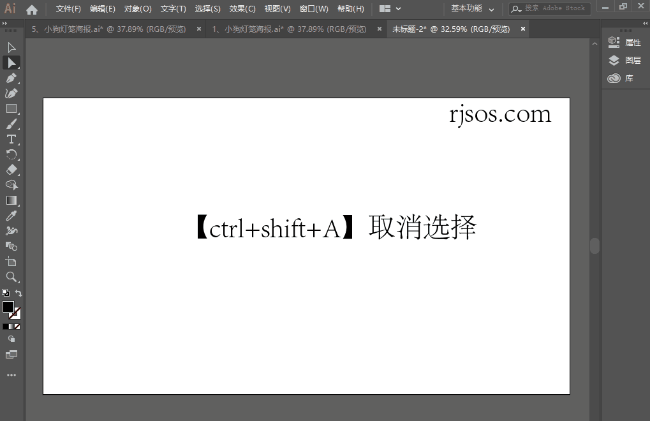Screen dimensions: 650x421
Task: Open the 选择(S) menu
Action: click(208, 9)
